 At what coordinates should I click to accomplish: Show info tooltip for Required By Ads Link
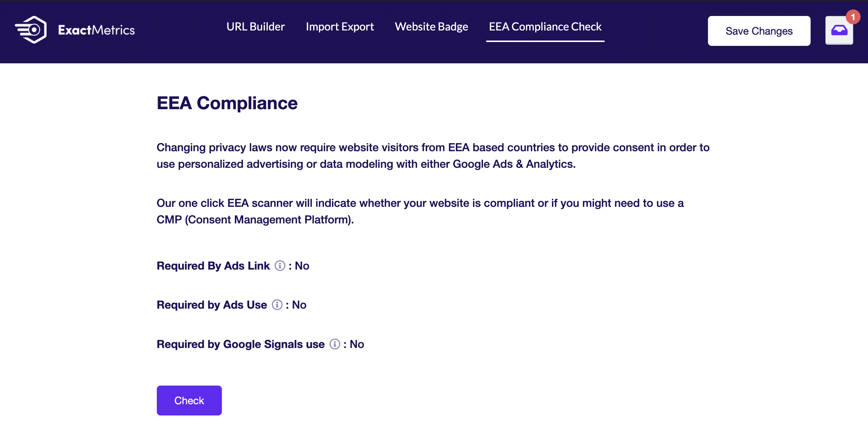point(280,265)
